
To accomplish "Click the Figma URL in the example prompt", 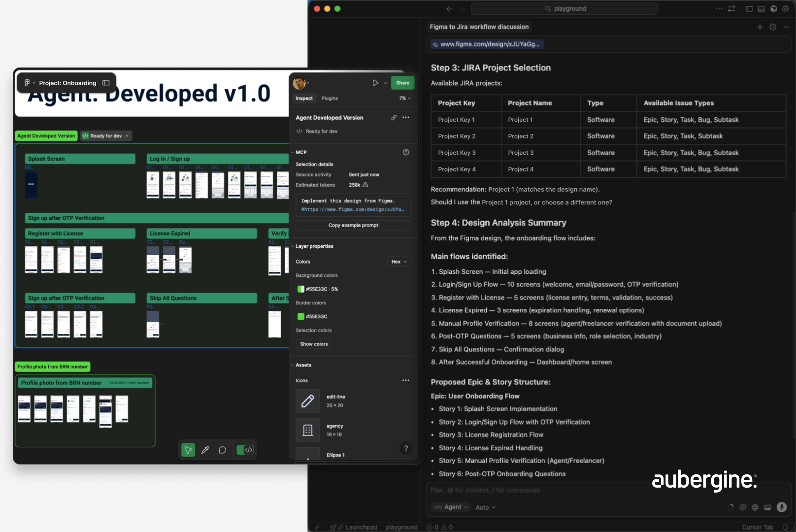I will tap(353, 210).
